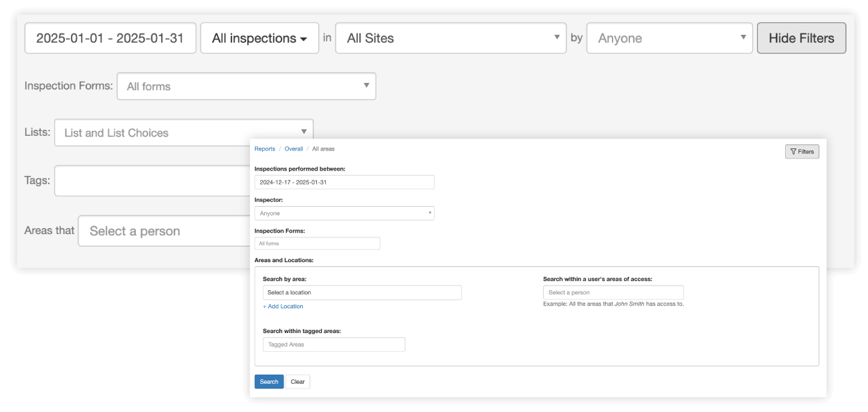
Task: Select the 2025-01-01 to 2025-01-31 date range field
Action: (110, 37)
